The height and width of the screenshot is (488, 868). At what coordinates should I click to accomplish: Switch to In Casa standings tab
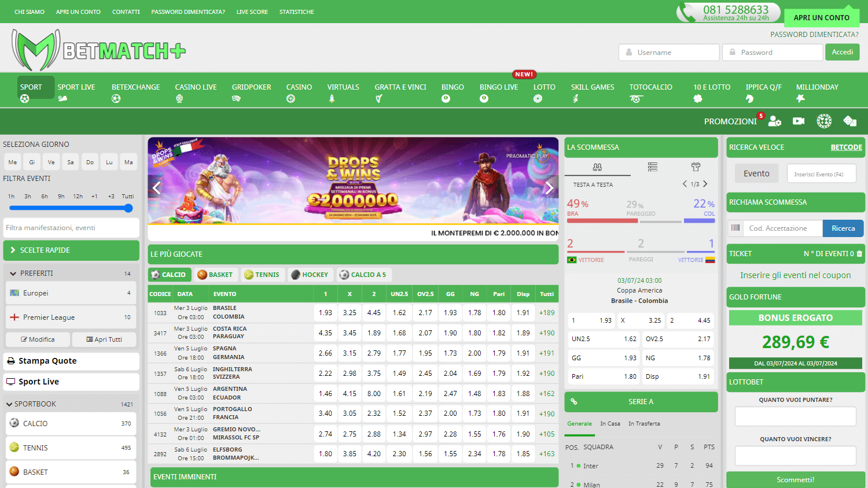tap(610, 424)
